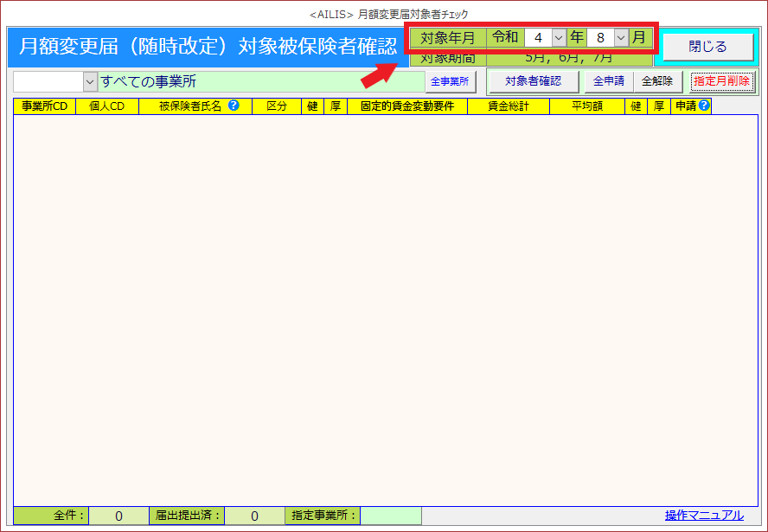Click the 指定月削除 button

pyautogui.click(x=721, y=81)
